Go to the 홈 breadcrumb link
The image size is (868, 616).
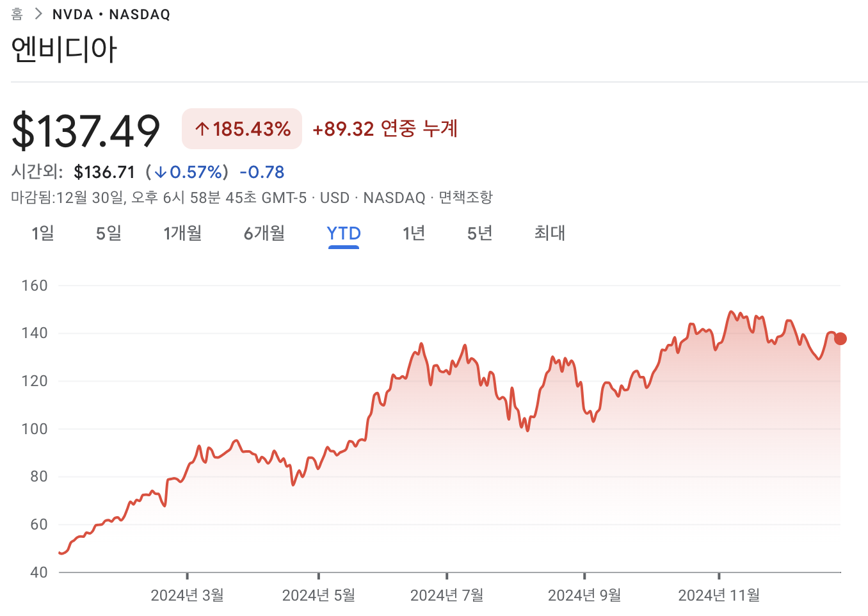pyautogui.click(x=17, y=14)
